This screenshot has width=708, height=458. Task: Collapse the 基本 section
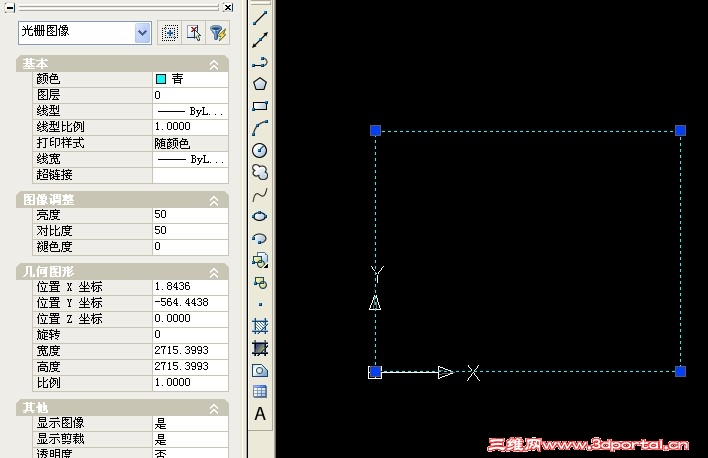coord(214,65)
